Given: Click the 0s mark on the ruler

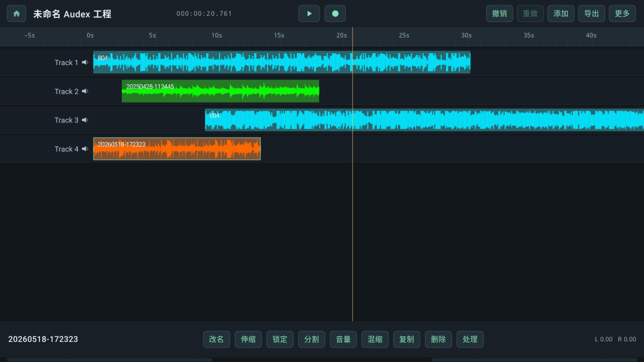Looking at the screenshot, I should coord(90,35).
